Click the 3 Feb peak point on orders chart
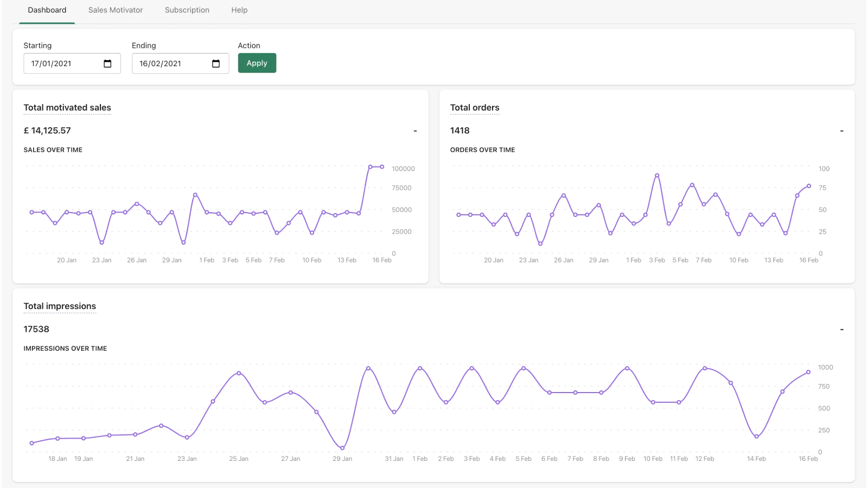This screenshot has width=868, height=488. coord(657,175)
